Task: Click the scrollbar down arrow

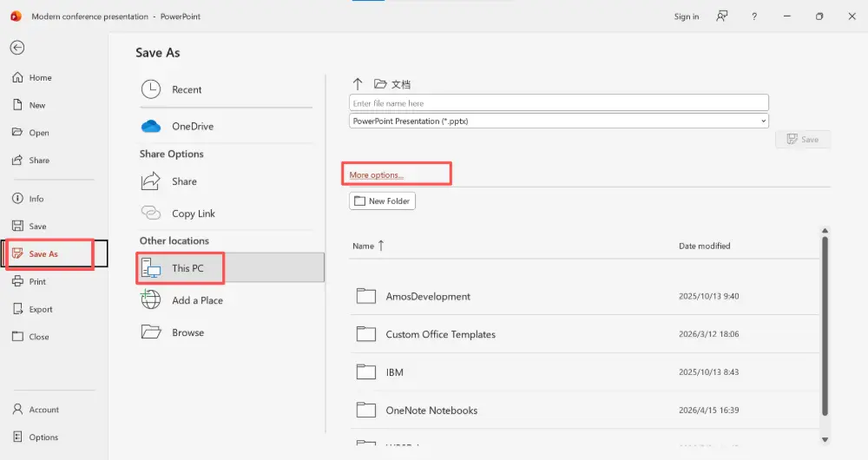Action: [825, 439]
